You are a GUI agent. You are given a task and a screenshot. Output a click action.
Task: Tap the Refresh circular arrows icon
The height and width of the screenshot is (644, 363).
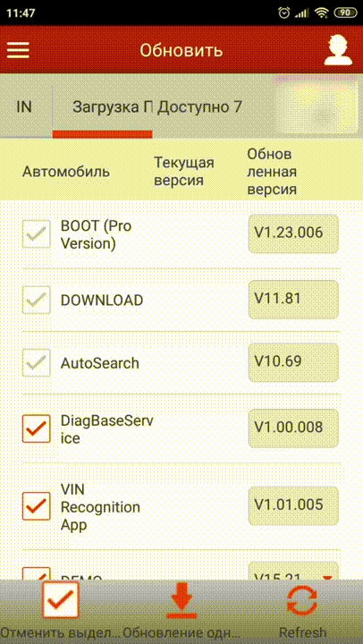(302, 601)
